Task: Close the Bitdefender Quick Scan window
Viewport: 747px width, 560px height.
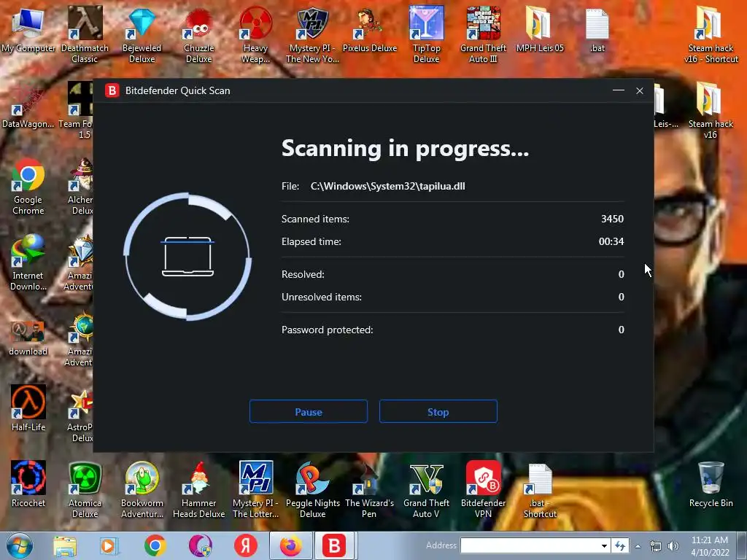Action: (x=640, y=90)
